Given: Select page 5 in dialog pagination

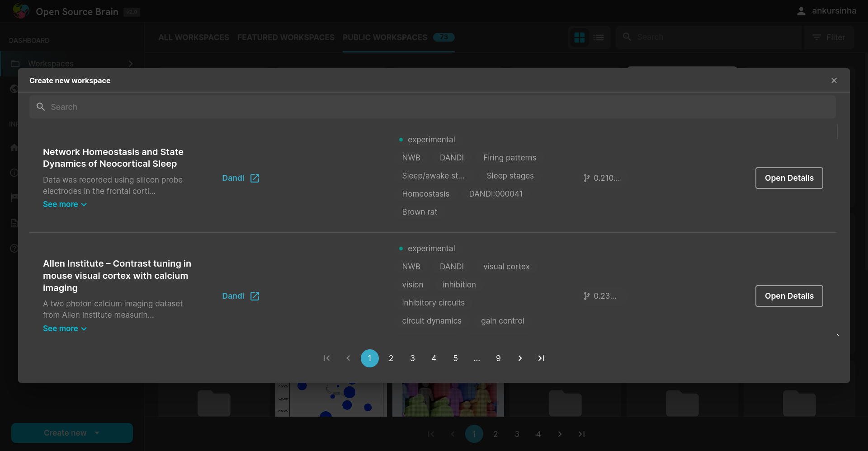Looking at the screenshot, I should 455,358.
